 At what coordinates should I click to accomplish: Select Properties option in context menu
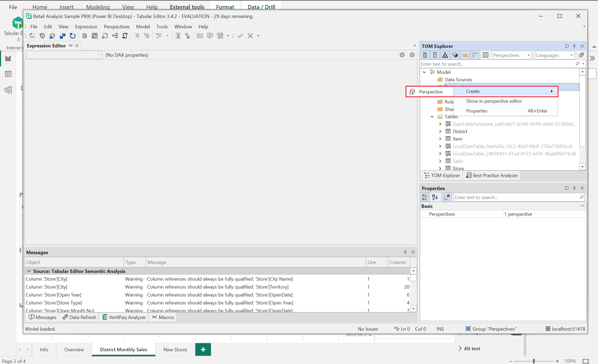click(x=477, y=110)
